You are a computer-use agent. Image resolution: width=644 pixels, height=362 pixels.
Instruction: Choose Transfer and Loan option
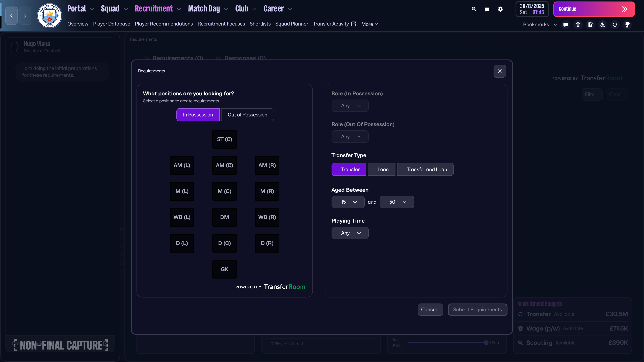point(425,169)
